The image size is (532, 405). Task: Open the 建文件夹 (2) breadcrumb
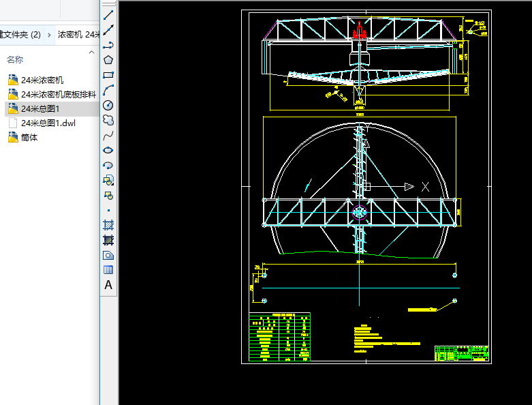pyautogui.click(x=20, y=34)
